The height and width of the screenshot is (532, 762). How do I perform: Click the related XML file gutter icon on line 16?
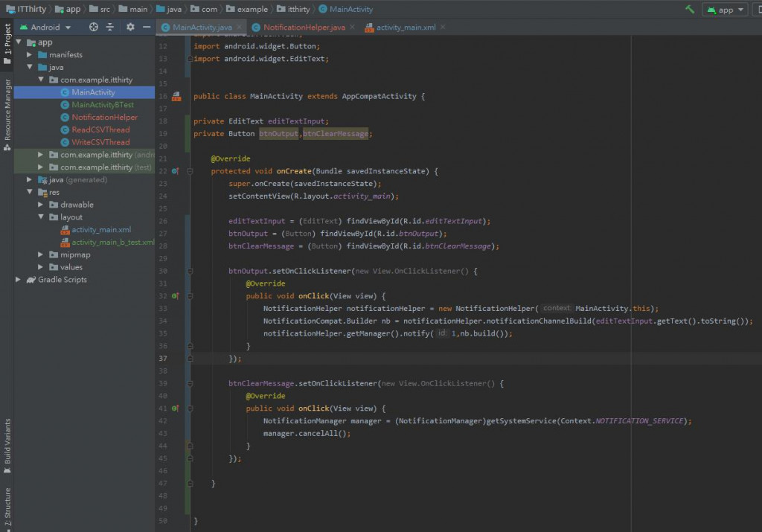coord(176,96)
